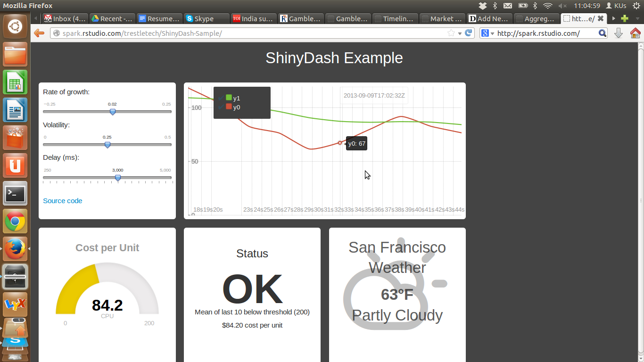Click into the address bar URL field
This screenshot has width=644, height=362.
click(250, 33)
